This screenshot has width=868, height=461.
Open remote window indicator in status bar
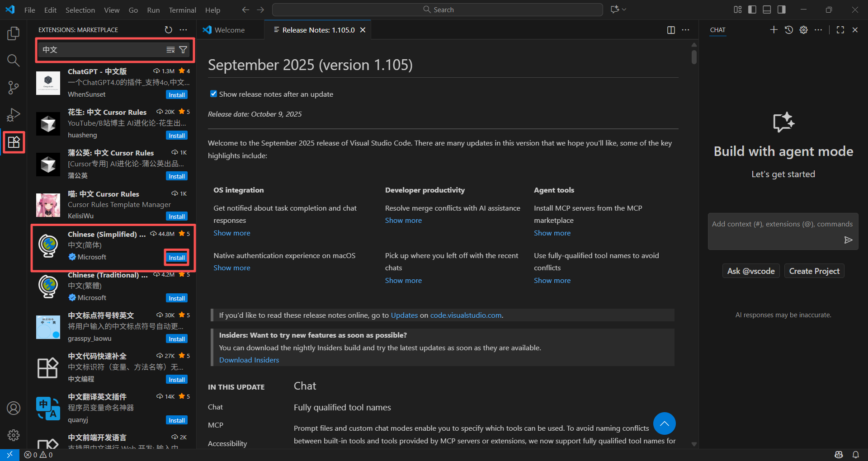point(9,455)
